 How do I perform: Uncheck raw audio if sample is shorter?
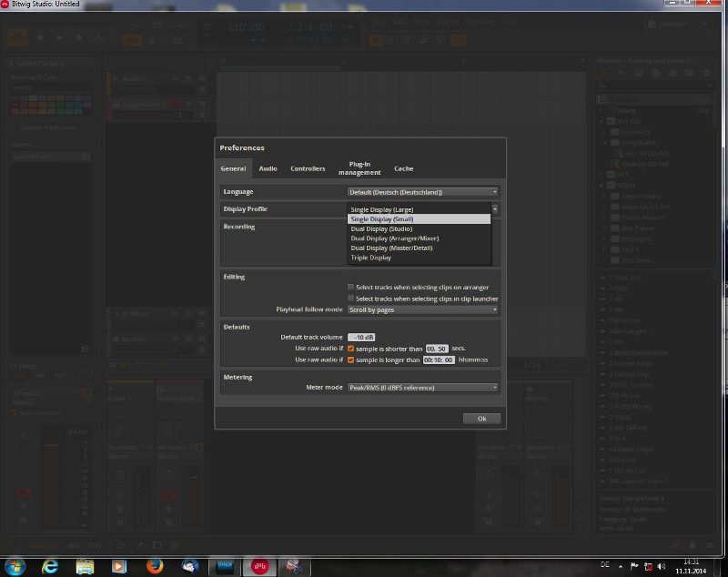(350, 349)
